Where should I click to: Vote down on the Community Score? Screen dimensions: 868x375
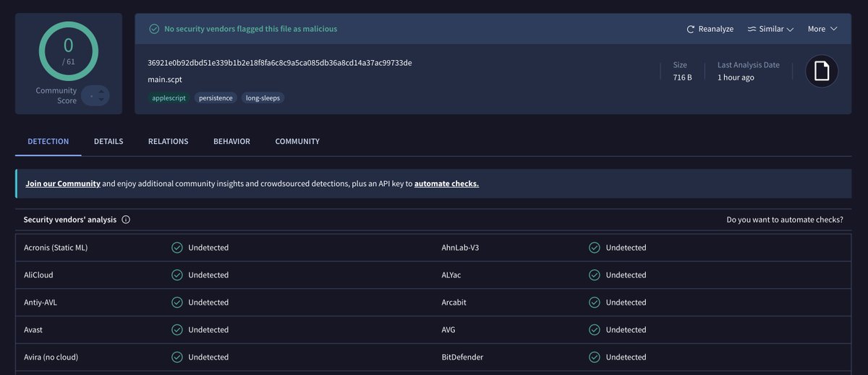click(x=101, y=100)
